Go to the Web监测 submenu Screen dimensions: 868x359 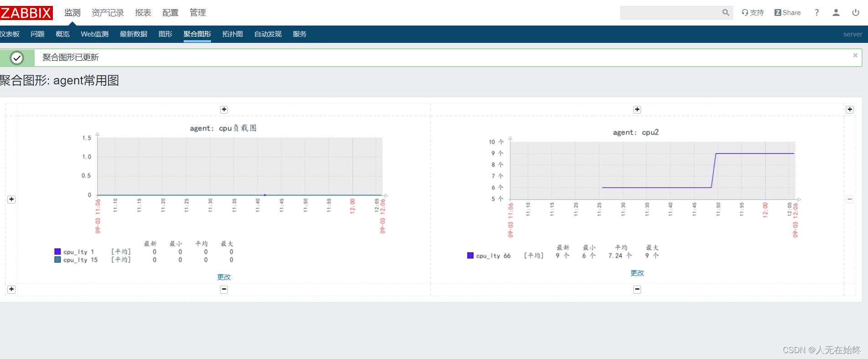[95, 34]
